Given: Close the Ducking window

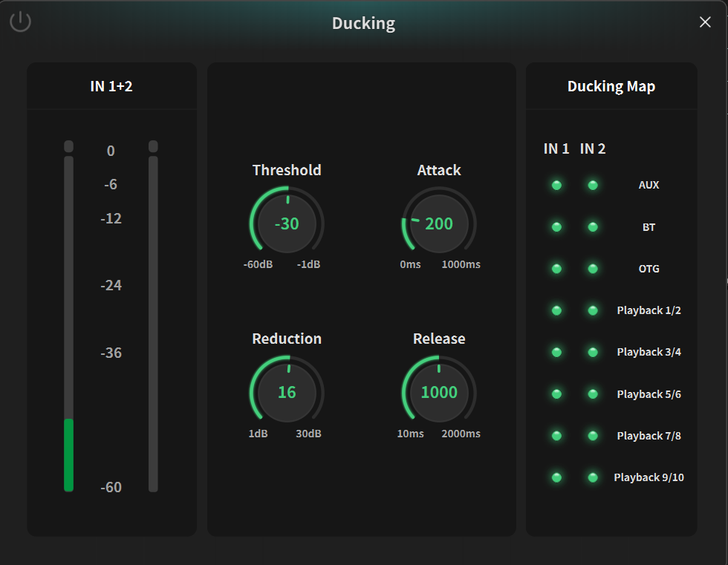Looking at the screenshot, I should (x=705, y=22).
